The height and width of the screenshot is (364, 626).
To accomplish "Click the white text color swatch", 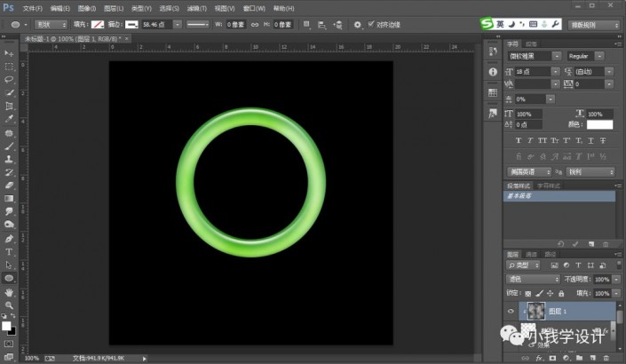I will coord(599,124).
